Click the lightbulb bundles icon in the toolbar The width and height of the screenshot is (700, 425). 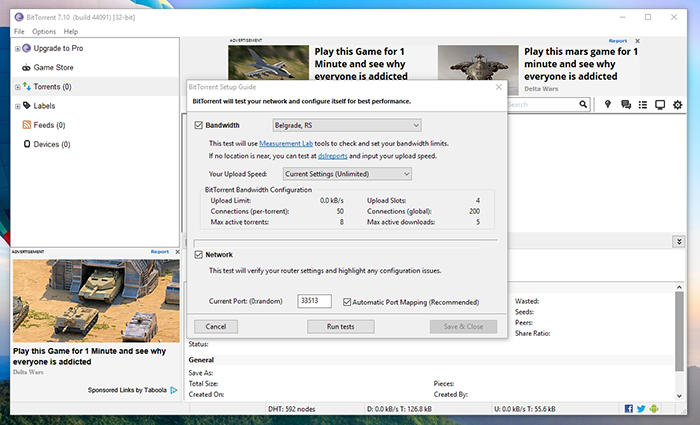(x=608, y=104)
